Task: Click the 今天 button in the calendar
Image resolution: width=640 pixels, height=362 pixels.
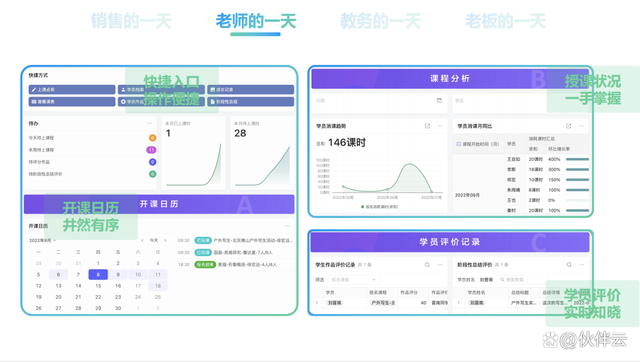Action: 153,240
